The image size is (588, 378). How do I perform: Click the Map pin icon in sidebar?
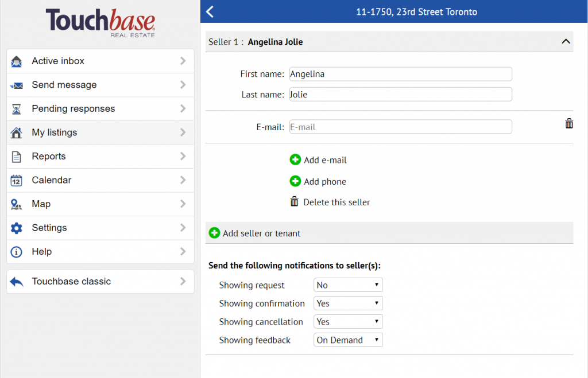17,204
